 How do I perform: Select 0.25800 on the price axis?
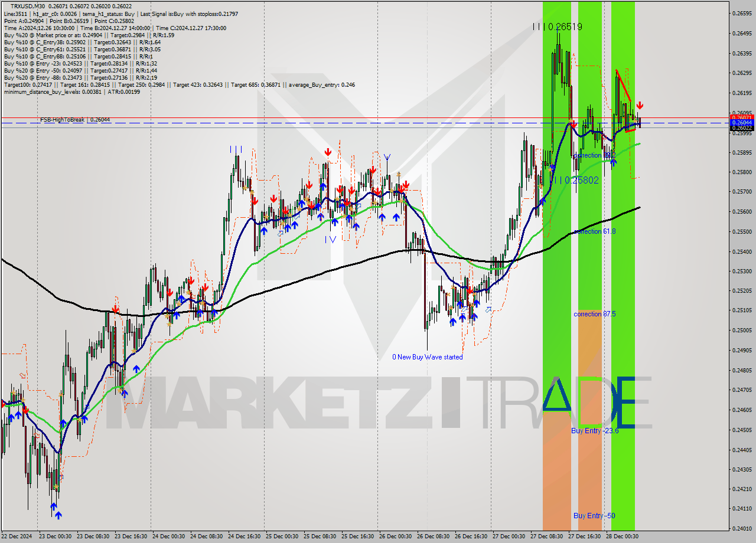(742, 172)
